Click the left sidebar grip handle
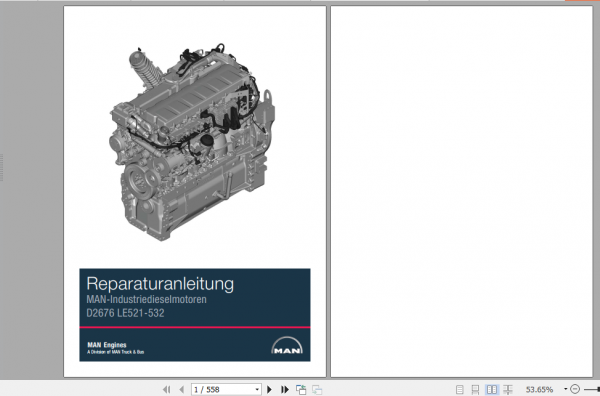Screen dimensions: 600x396 click(x=2, y=167)
